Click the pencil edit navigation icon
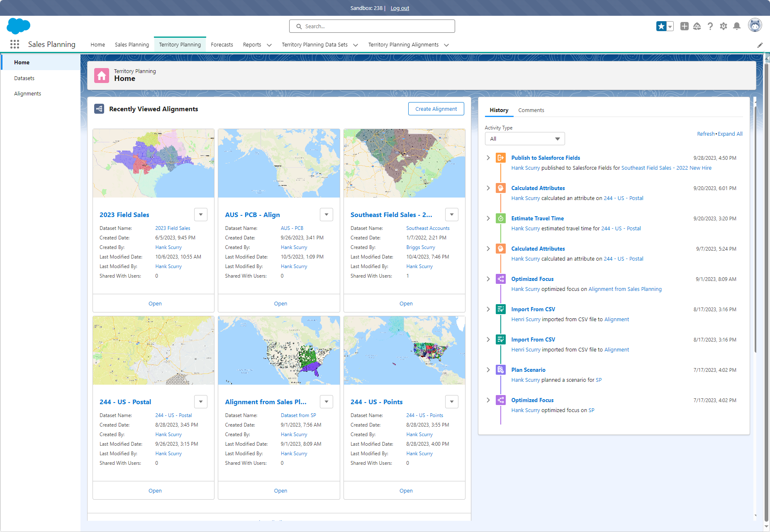Image resolution: width=770 pixels, height=532 pixels. pos(760,45)
